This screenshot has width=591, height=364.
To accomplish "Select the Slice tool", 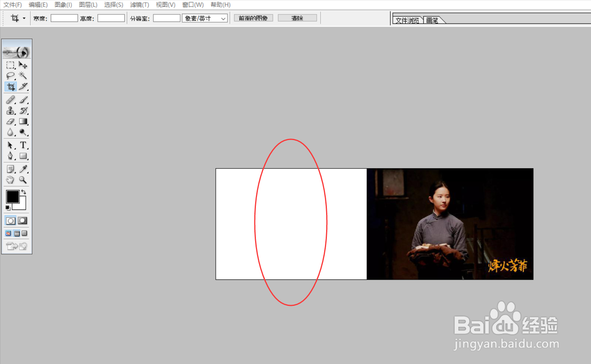I will tap(23, 87).
